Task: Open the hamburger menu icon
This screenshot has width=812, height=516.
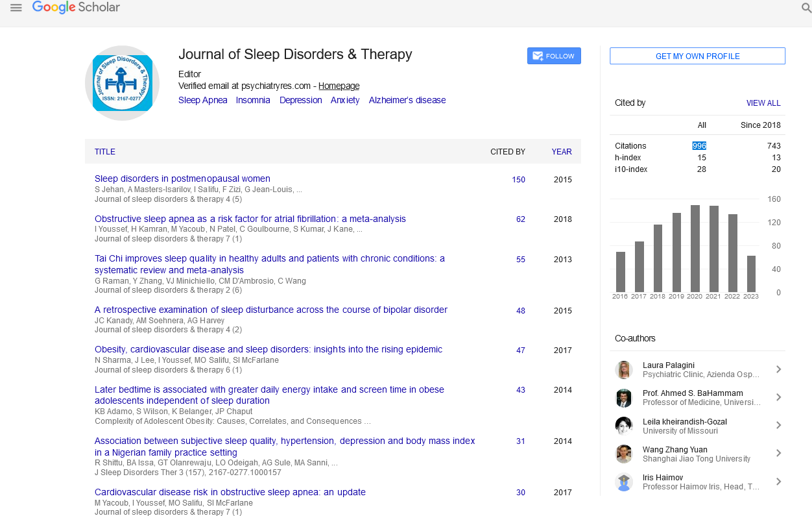Action: coord(16,8)
